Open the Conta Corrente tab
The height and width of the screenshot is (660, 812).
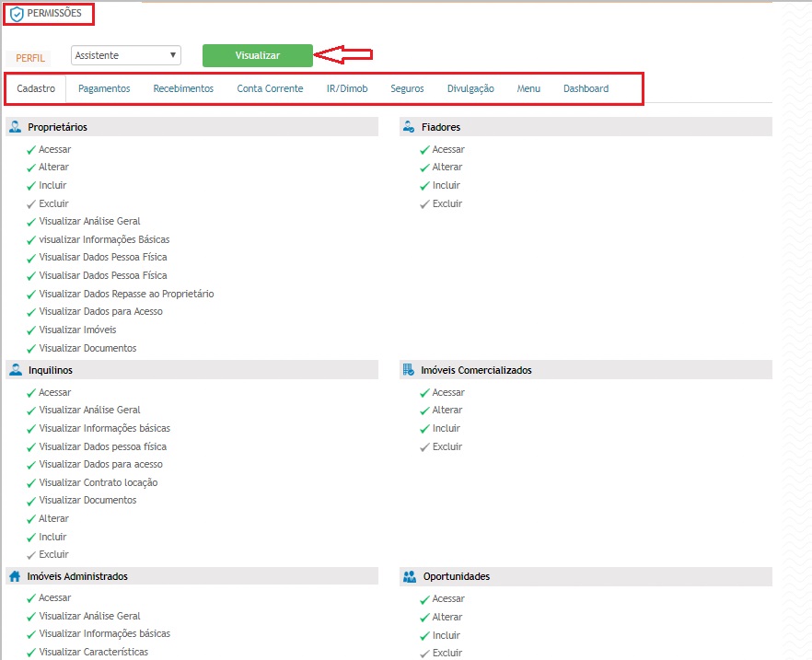click(x=270, y=89)
